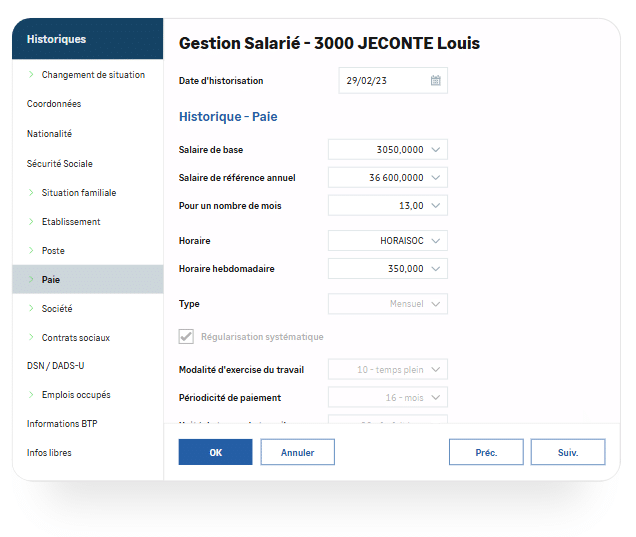
Task: Open Type Mensuel dropdown arrow
Action: pos(436,304)
